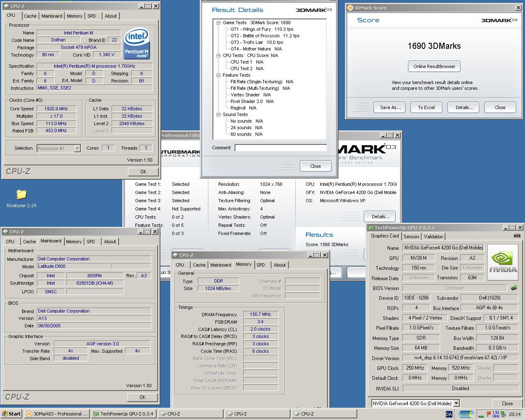Select GT4 - Mother Nature row
Image resolution: width=525 pixels, height=420 pixels.
[x=256, y=49]
